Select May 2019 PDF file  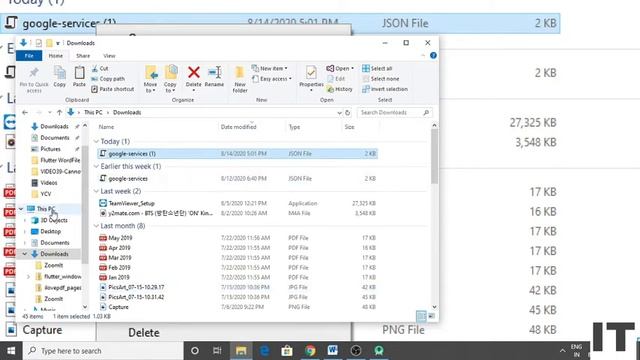click(x=237, y=238)
